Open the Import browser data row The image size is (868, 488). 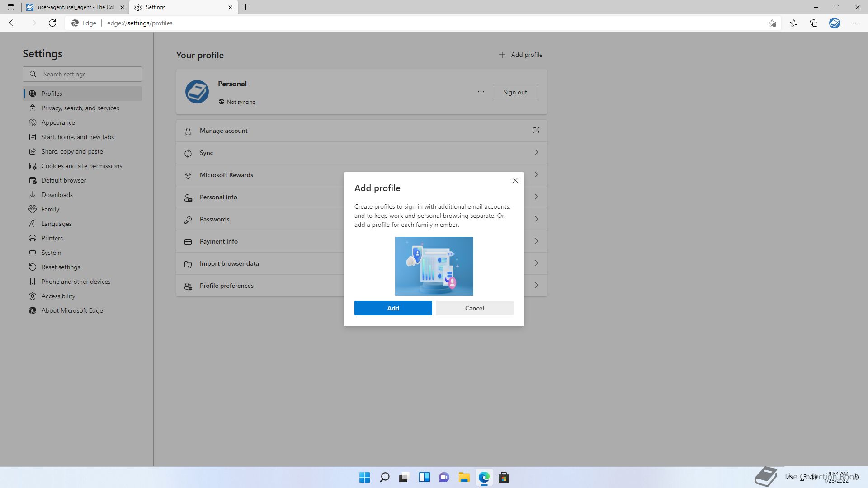(x=362, y=263)
